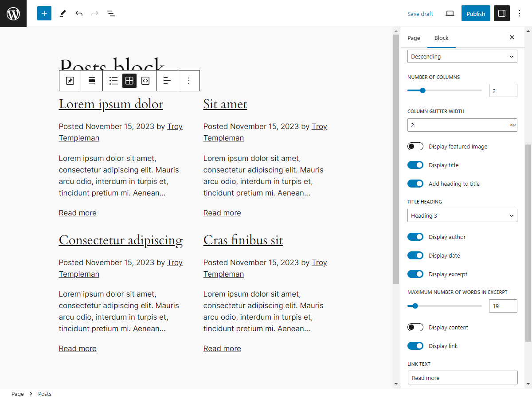
Task: Click Save draft
Action: coord(420,14)
